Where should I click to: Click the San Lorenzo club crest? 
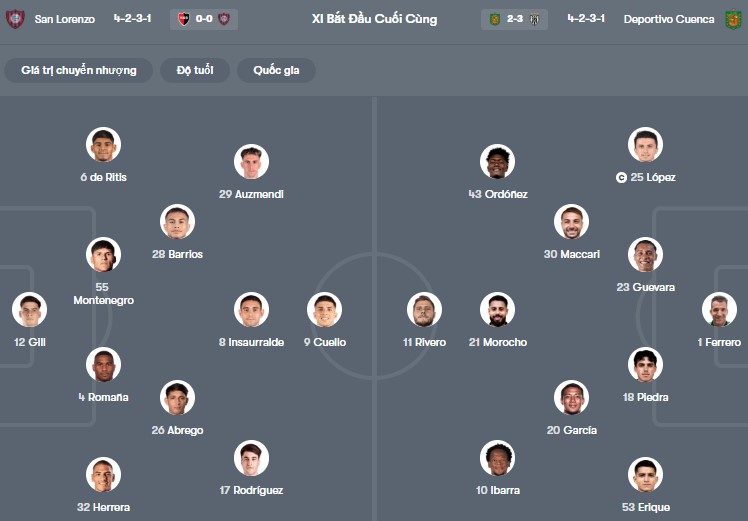point(15,19)
